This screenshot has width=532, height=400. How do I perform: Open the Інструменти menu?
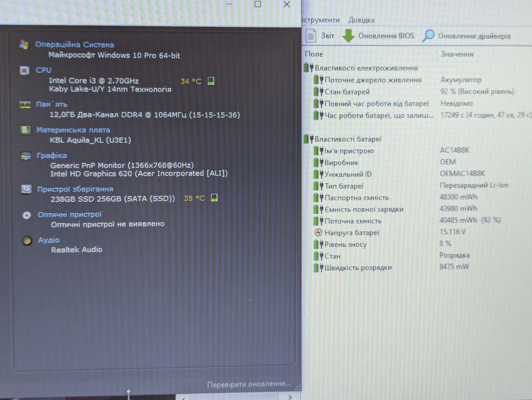pyautogui.click(x=321, y=20)
